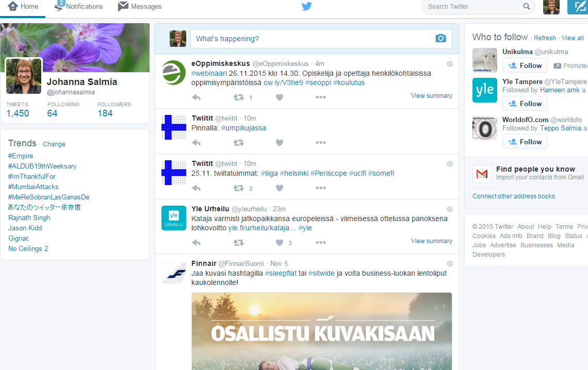Like the eOppimiskeskus tweet
This screenshot has width=588, height=370.
280,97
